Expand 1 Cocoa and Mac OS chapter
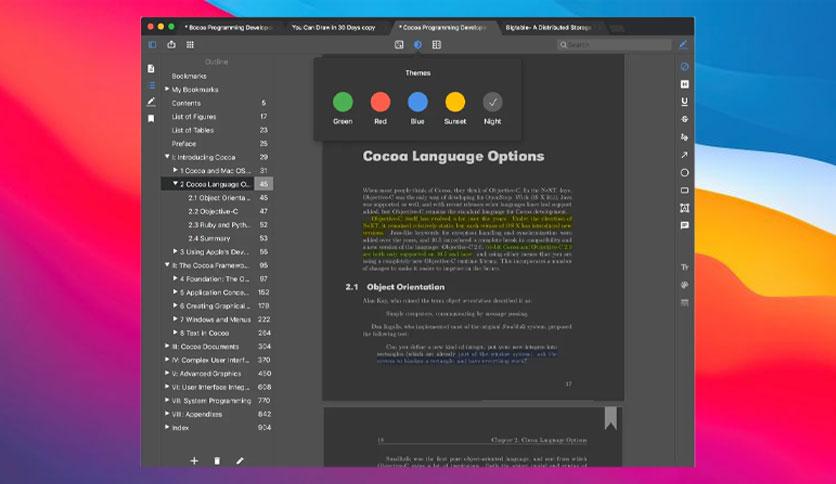 coord(175,170)
